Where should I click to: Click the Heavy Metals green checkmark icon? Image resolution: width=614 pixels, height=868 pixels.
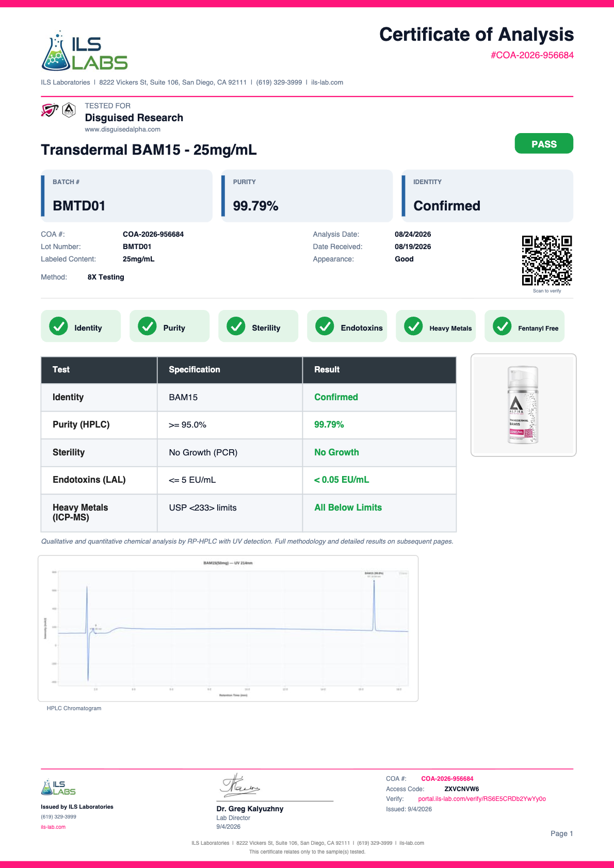[x=413, y=326]
